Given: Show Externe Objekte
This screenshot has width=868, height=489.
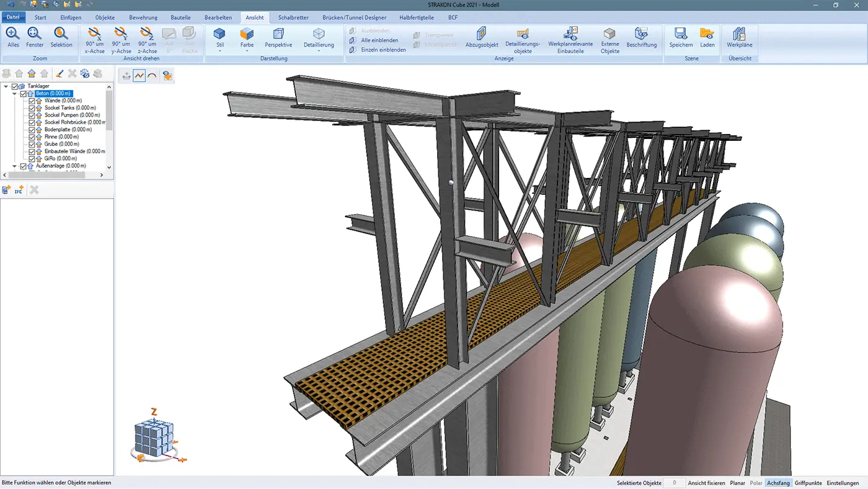Looking at the screenshot, I should pos(609,35).
